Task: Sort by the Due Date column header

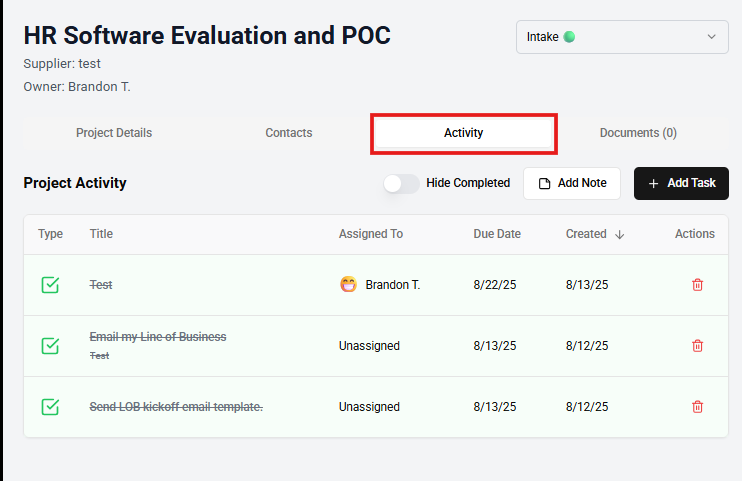Action: (x=497, y=234)
